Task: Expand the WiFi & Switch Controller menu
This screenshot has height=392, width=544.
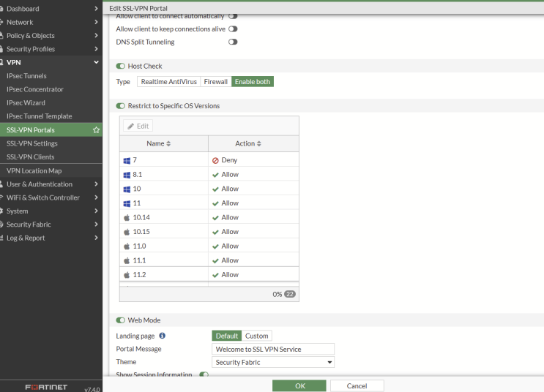Action: pos(96,197)
